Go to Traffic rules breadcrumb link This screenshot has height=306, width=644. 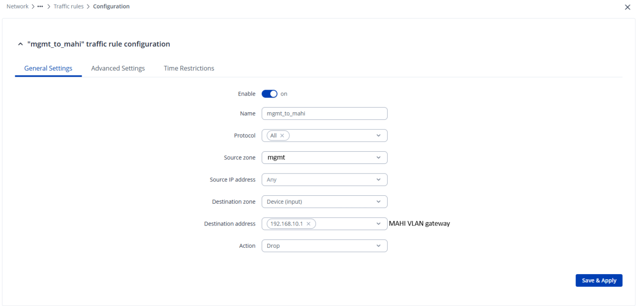(69, 7)
